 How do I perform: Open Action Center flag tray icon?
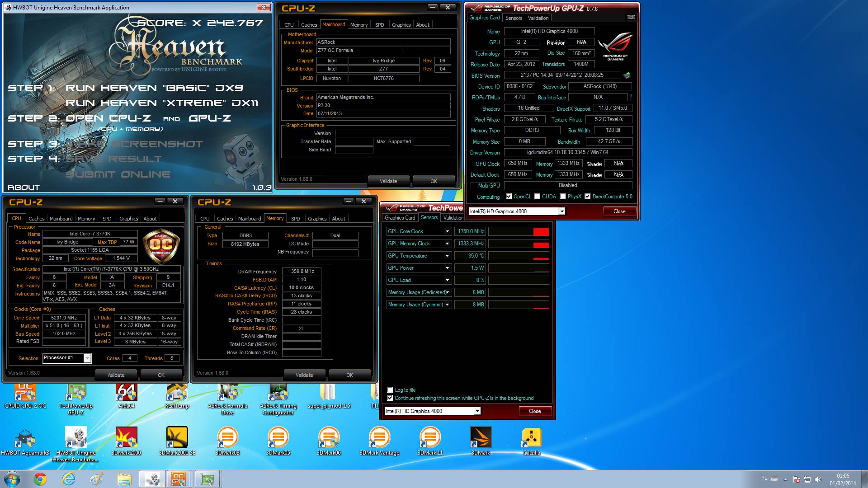pos(797,479)
